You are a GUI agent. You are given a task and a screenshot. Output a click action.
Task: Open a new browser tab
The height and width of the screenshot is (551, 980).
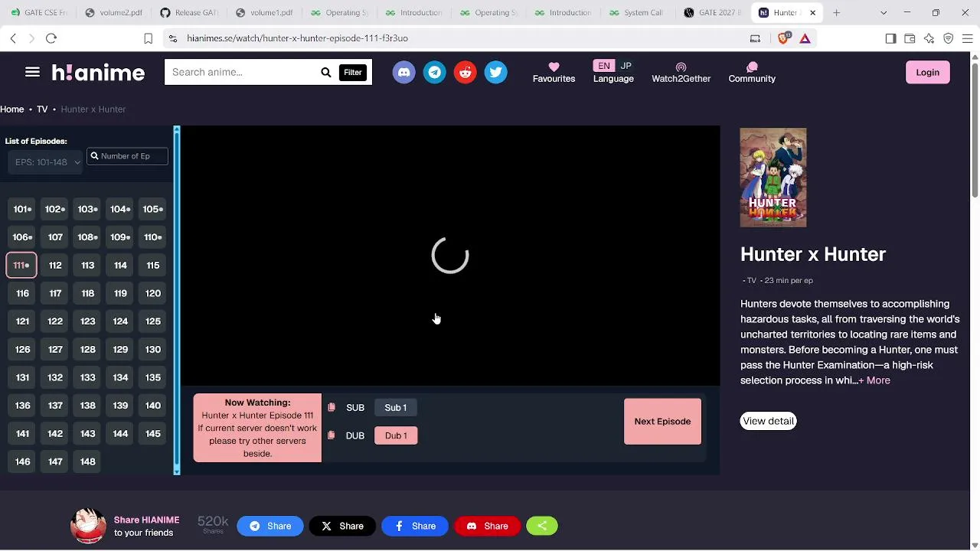coord(836,12)
